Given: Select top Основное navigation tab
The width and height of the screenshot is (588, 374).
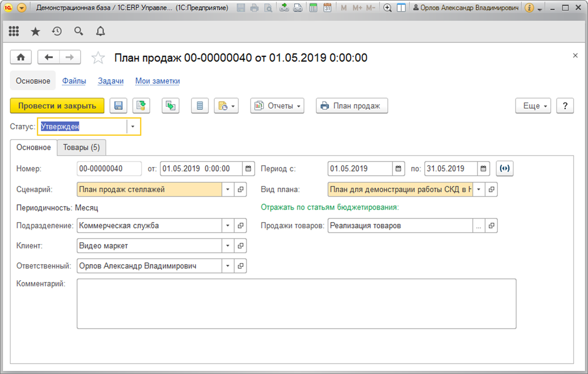Looking at the screenshot, I should point(33,81).
